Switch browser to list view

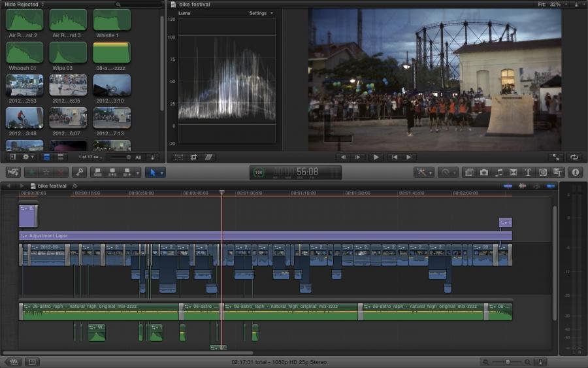click(x=60, y=157)
